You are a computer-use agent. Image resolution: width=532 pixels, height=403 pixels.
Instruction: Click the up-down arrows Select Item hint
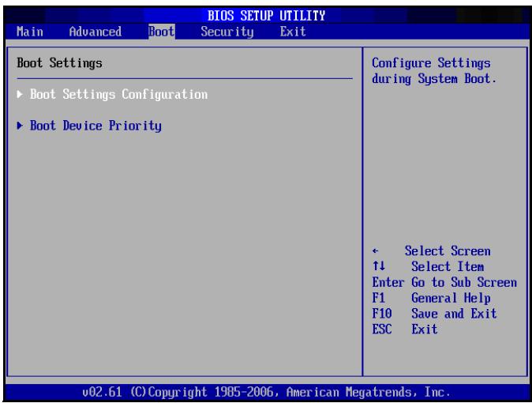click(x=428, y=266)
